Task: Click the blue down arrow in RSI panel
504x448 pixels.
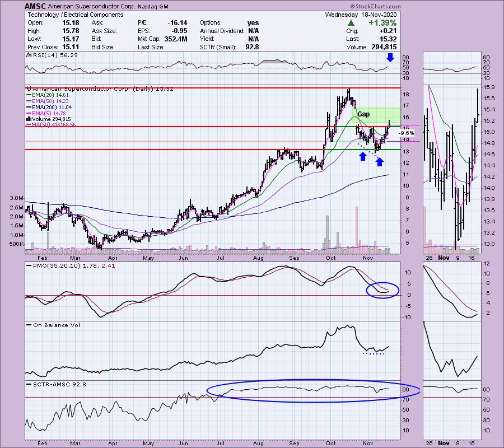Action: click(x=390, y=58)
